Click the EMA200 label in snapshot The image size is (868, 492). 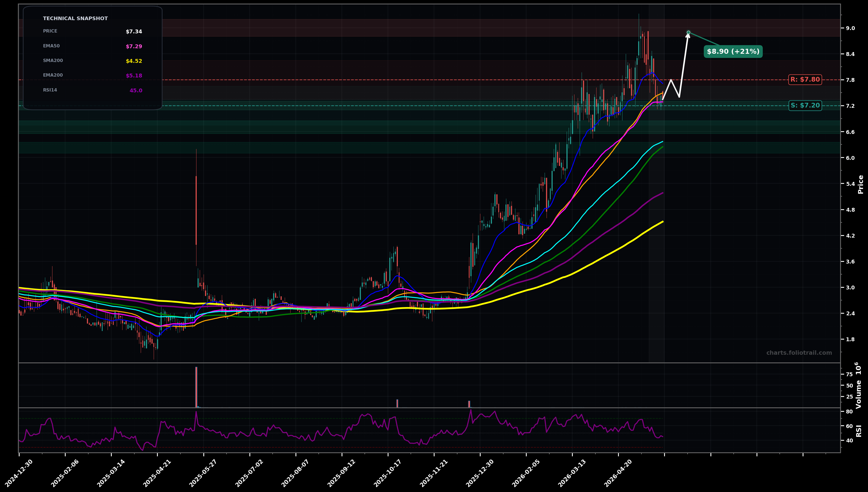click(53, 75)
